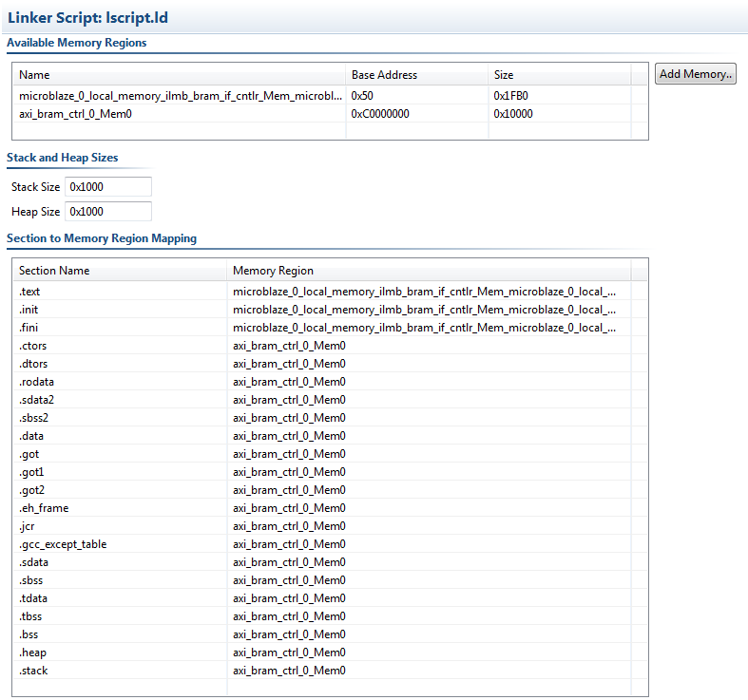Click memory region of .sdata2 row
The height and width of the screenshot is (700, 748).
click(289, 400)
